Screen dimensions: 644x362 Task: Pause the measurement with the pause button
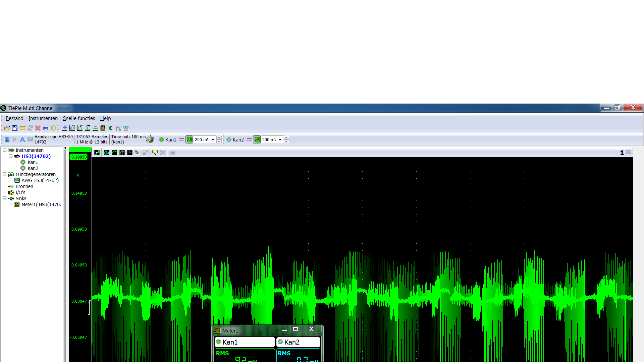pos(7,139)
